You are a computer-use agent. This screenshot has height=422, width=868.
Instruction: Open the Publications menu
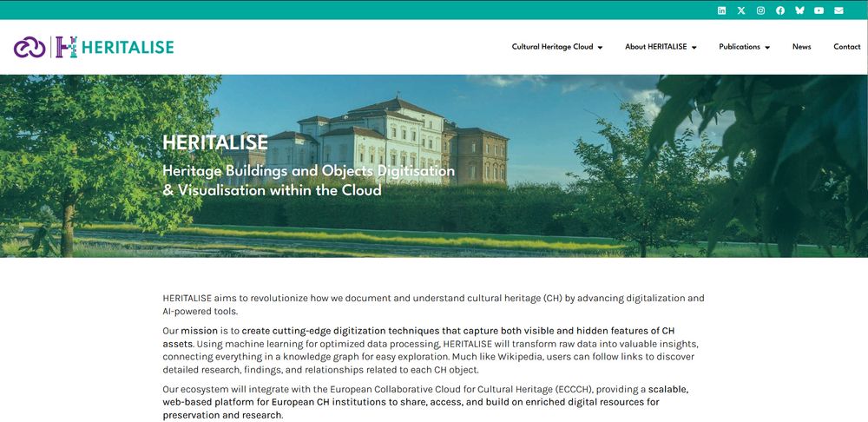click(740, 47)
